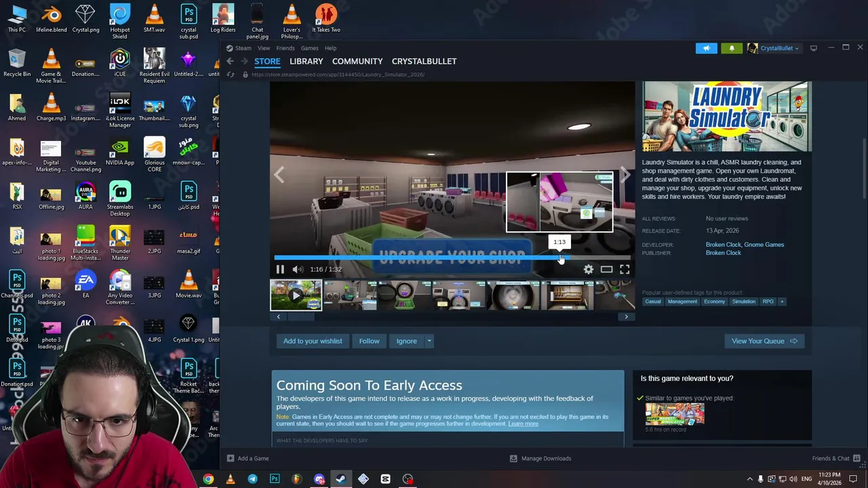Open Steam notifications bell button
The width and height of the screenshot is (868, 488).
point(732,48)
